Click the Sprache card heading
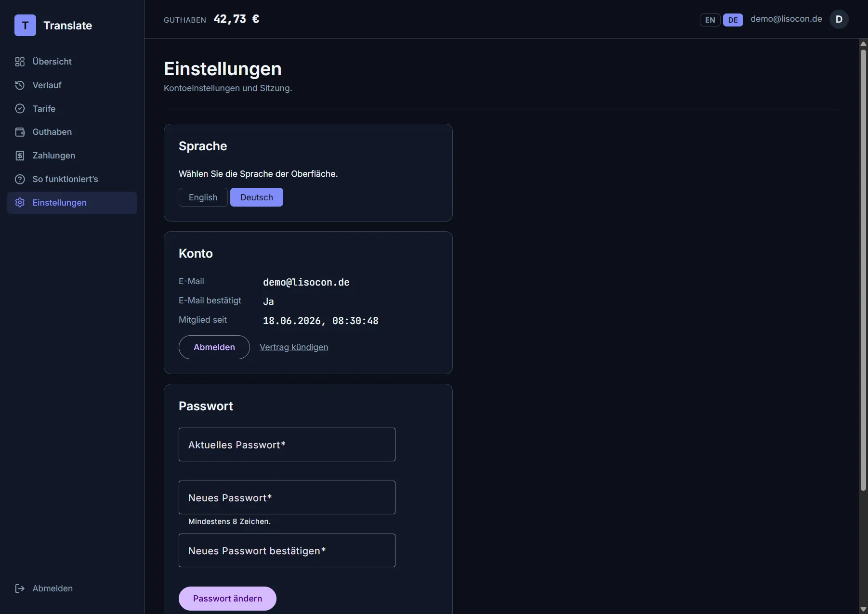Image resolution: width=868 pixels, height=614 pixels. click(x=203, y=146)
